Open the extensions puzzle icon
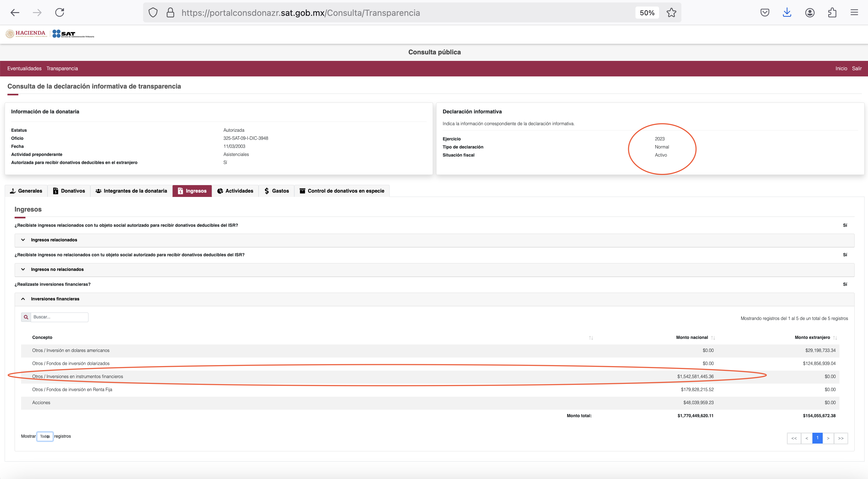 832,13
